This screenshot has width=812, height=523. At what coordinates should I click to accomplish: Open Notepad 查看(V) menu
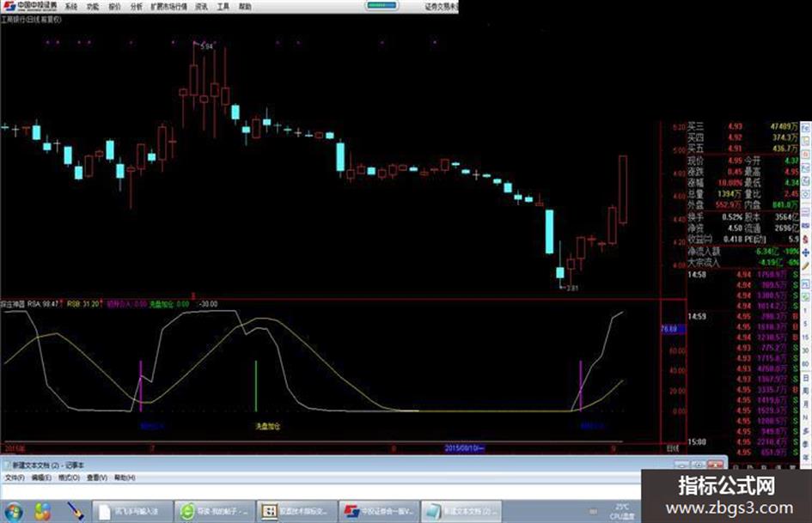click(97, 477)
